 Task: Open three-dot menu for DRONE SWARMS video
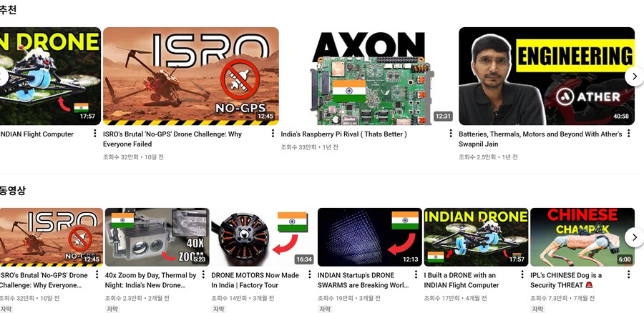click(x=416, y=275)
